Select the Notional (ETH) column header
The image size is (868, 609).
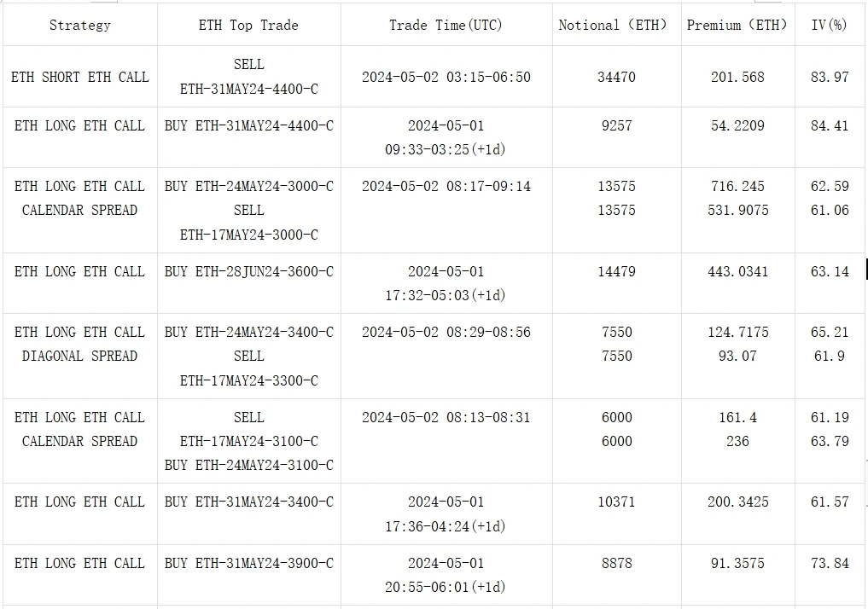pyautogui.click(x=614, y=25)
